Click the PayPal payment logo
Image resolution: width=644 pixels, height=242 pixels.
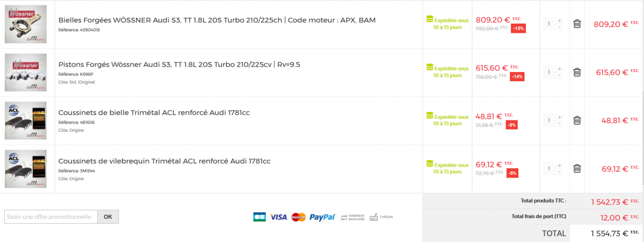click(x=322, y=217)
